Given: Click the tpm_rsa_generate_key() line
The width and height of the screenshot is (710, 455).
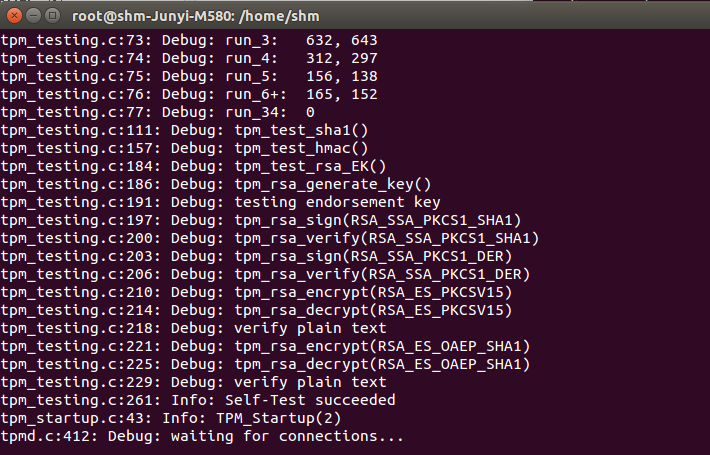Looking at the screenshot, I should point(216,184).
